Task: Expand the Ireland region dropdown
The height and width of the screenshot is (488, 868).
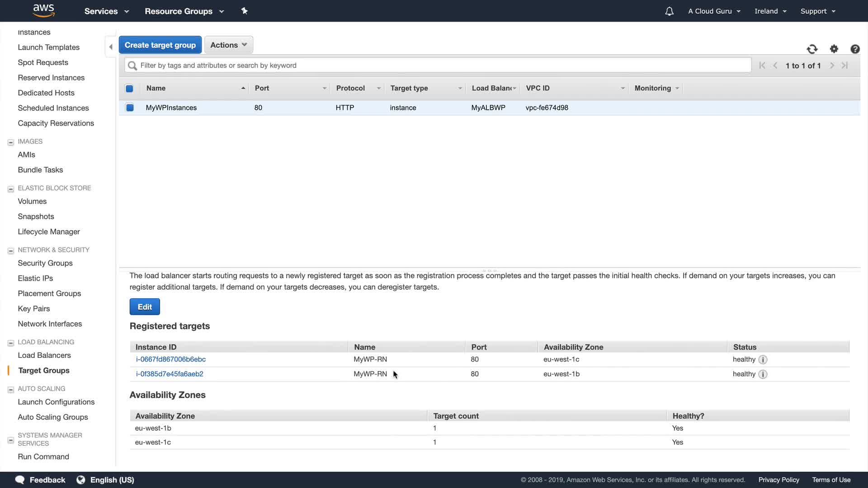Action: pos(770,11)
